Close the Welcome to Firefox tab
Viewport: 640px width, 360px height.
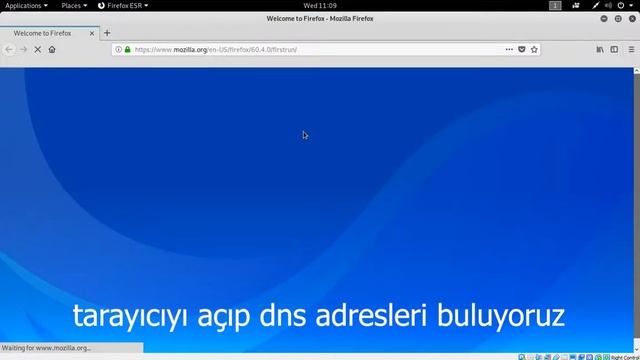click(x=92, y=33)
